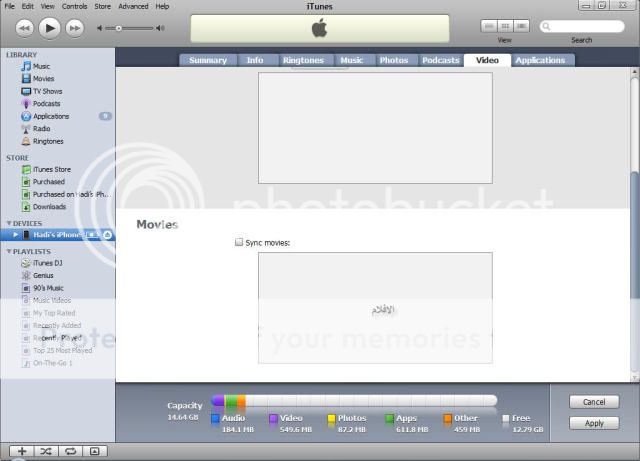
Task: Show the artwork viewer button
Action: tap(95, 451)
